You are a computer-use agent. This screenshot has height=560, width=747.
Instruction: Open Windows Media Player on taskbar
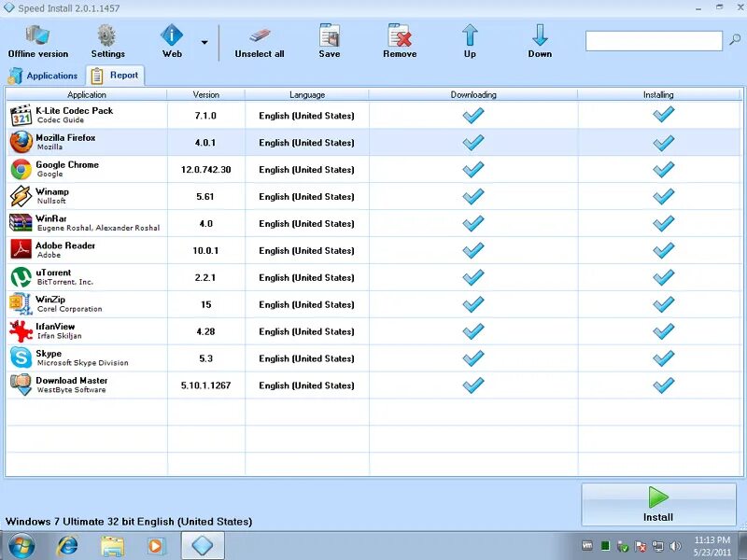(x=156, y=546)
